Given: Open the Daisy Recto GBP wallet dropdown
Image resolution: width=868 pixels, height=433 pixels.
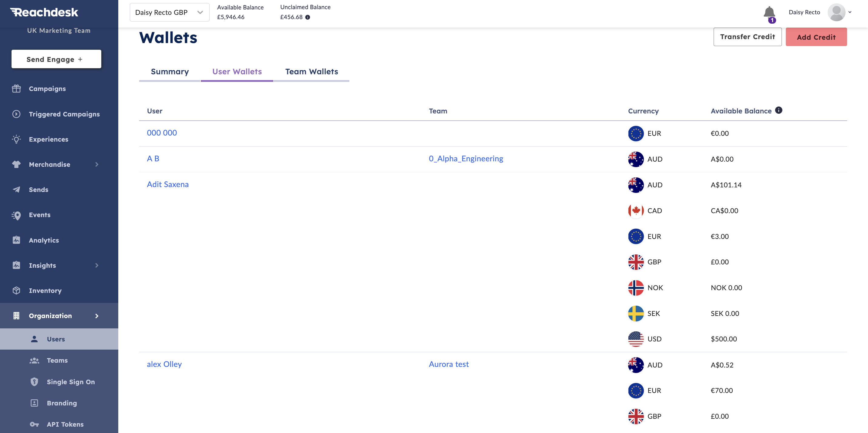Looking at the screenshot, I should 170,12.
